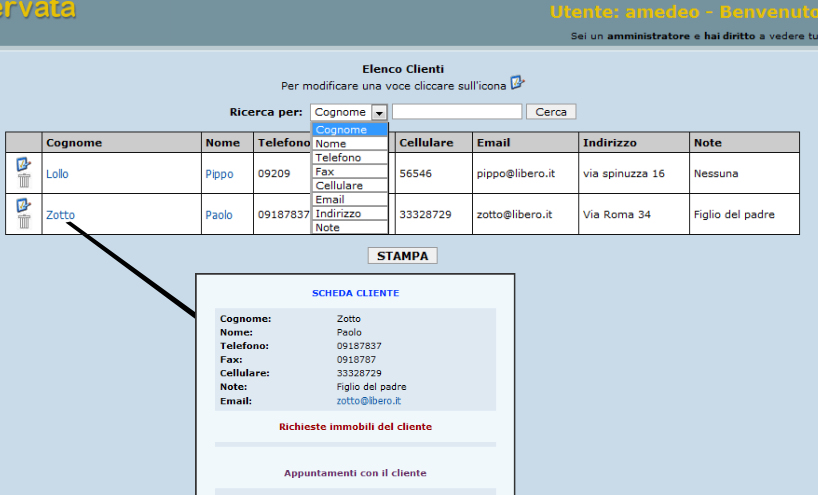Collapse the 'Ricerca per' dropdown arrow

(x=379, y=113)
